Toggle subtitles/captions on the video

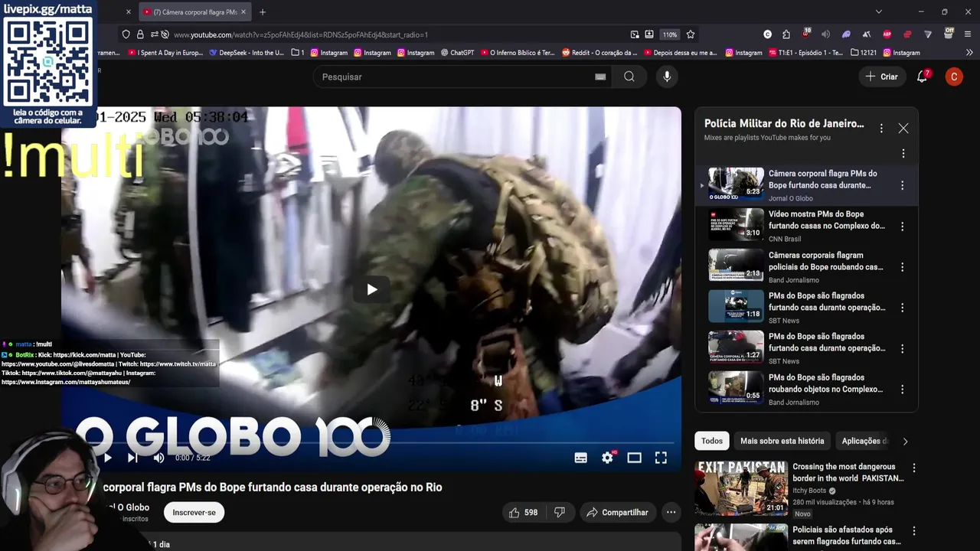[581, 458]
